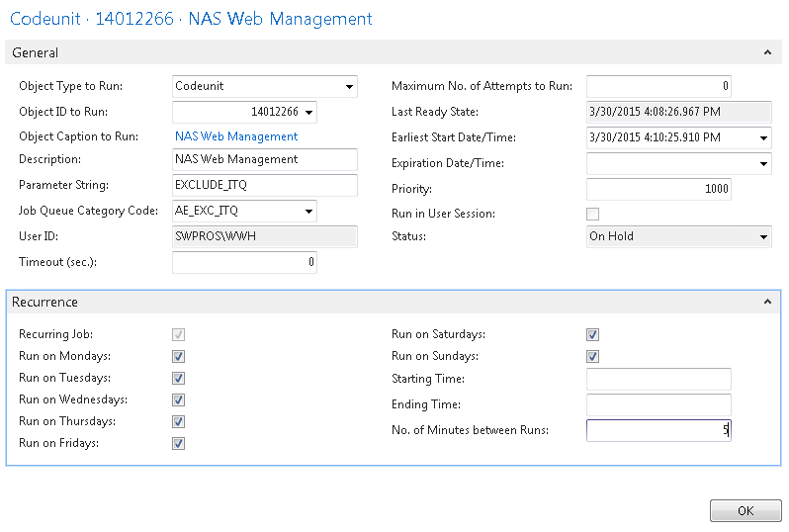Toggle Run on Wednesdays checkbox
The height and width of the screenshot is (532, 789).
(179, 400)
